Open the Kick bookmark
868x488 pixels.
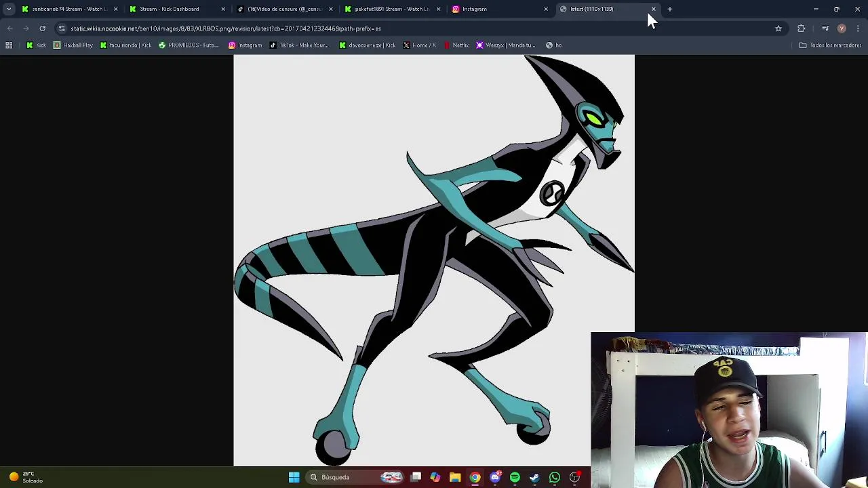coord(36,45)
